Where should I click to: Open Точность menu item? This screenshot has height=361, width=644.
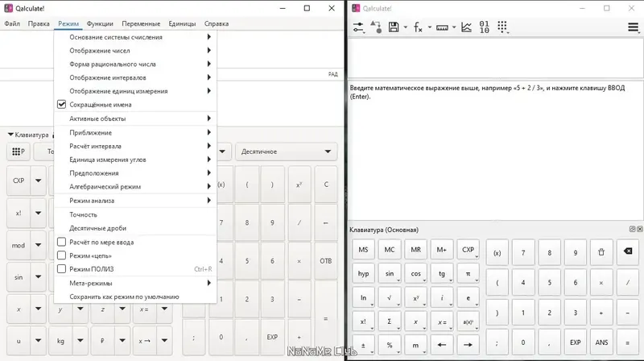tap(135, 214)
